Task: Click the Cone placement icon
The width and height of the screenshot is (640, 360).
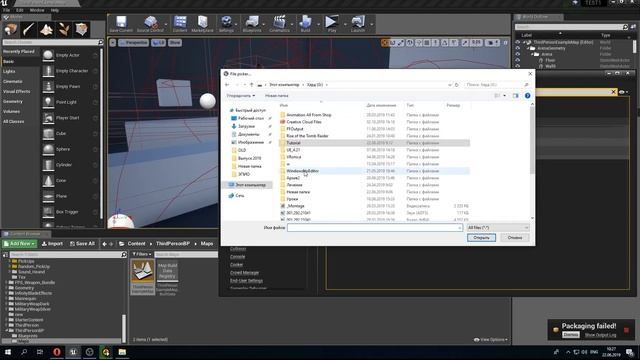Action: [x=48, y=180]
